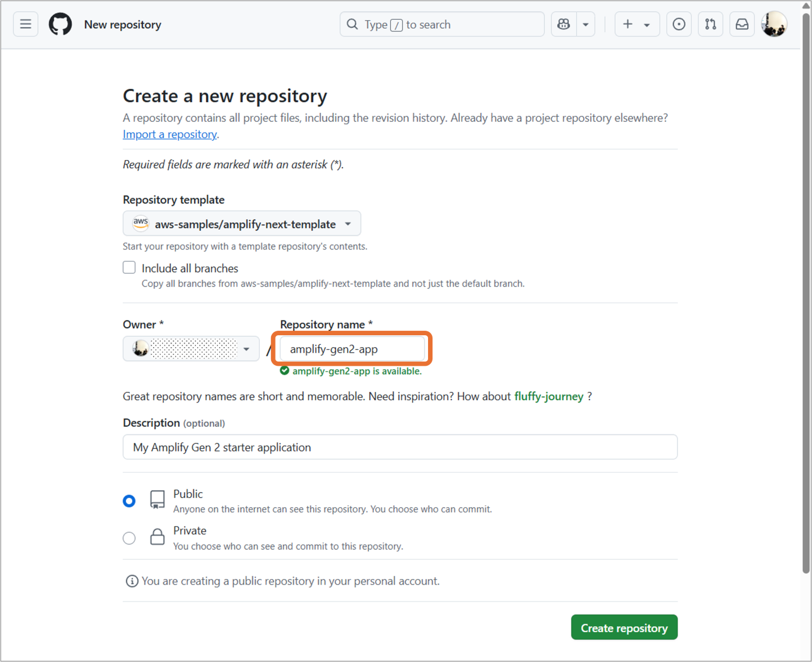The image size is (812, 662).
Task: Click the Private lock icon
Action: pyautogui.click(x=158, y=537)
